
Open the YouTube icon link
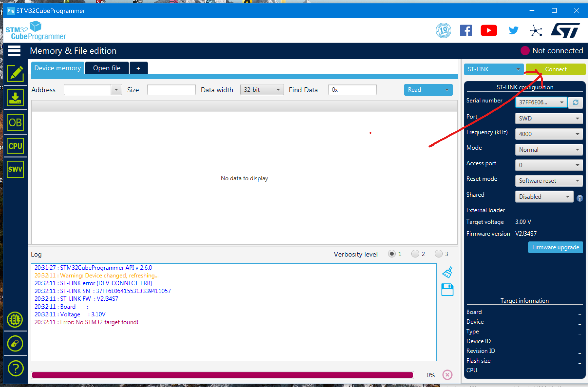tap(488, 31)
